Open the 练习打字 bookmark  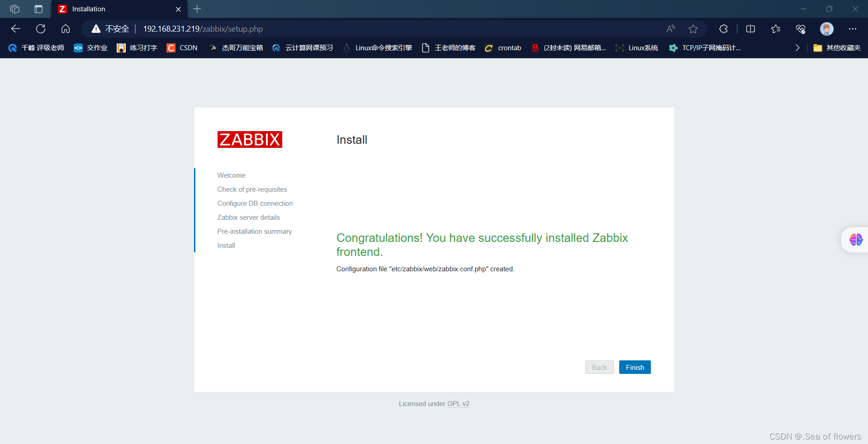(x=137, y=48)
